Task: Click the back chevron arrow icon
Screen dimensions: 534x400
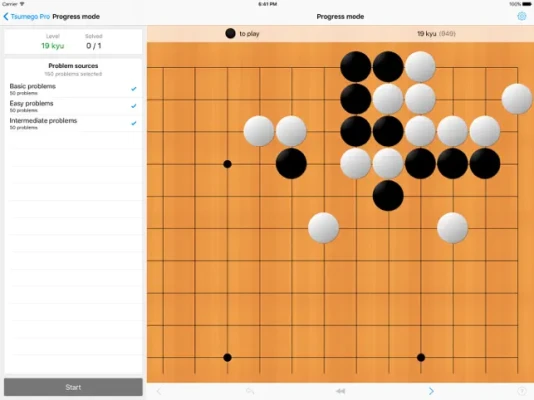Action: (6, 17)
